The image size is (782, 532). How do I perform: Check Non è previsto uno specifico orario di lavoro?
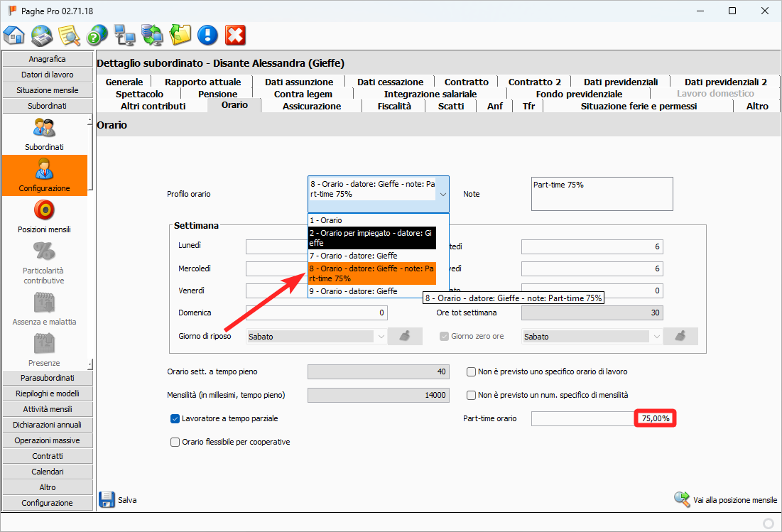pyautogui.click(x=471, y=371)
